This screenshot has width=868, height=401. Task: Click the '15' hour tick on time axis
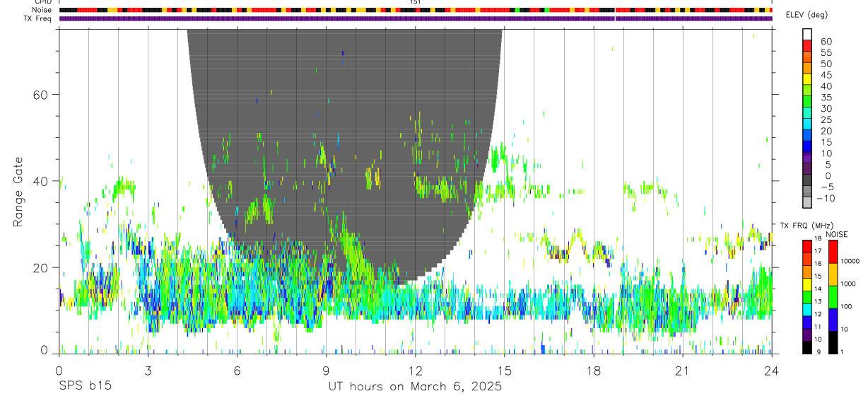pos(504,371)
